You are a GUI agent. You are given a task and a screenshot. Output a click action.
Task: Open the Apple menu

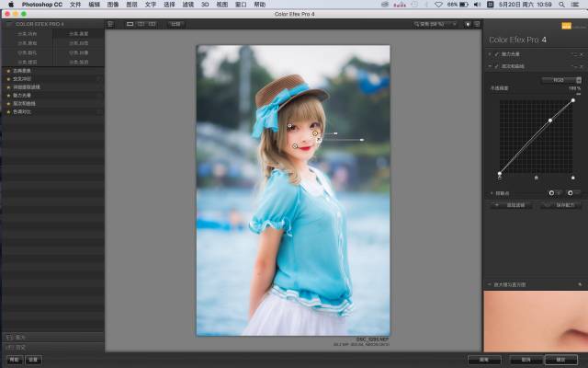point(11,5)
